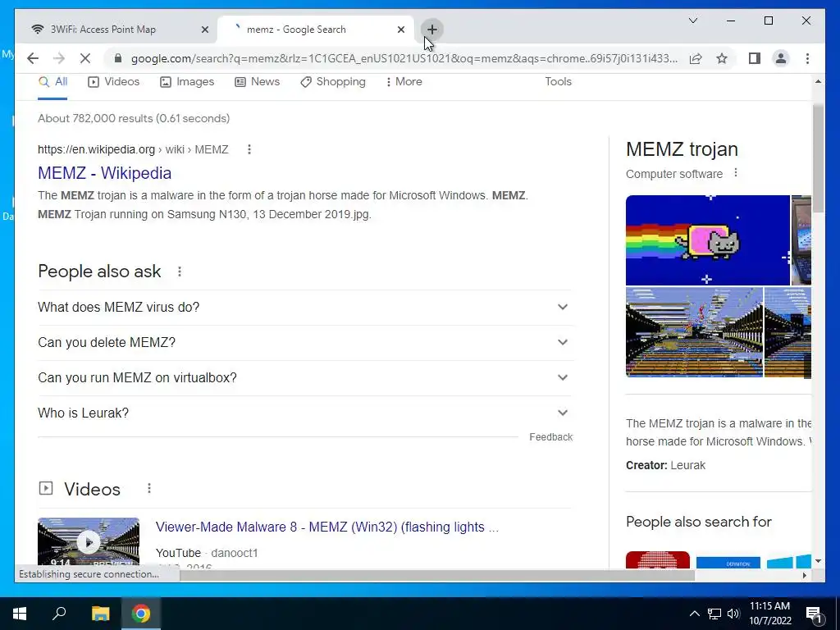This screenshot has height=630, width=840.
Task: Open a new tab with plus button
Action: click(x=431, y=30)
